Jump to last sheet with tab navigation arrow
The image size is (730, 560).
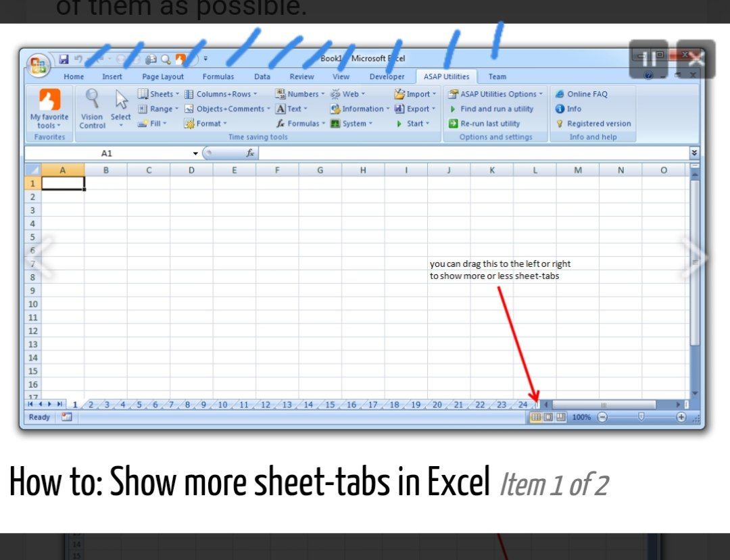click(x=59, y=404)
